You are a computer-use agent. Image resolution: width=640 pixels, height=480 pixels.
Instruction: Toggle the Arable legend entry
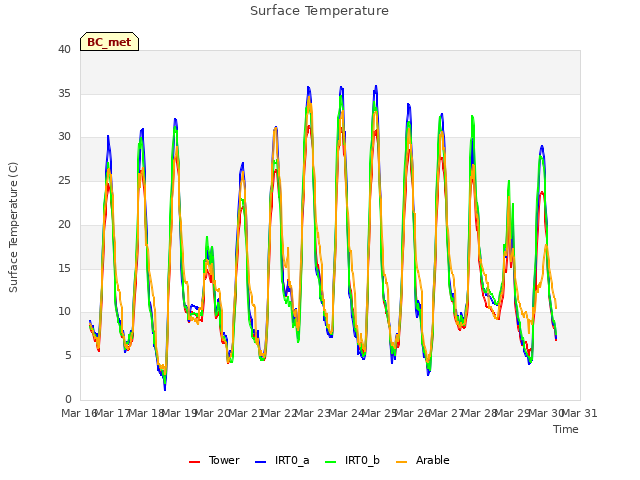(x=423, y=460)
